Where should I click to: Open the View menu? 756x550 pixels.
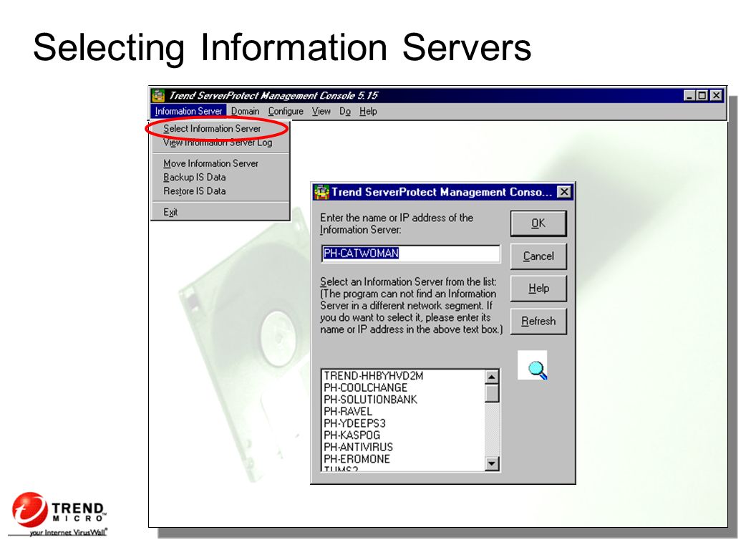pyautogui.click(x=321, y=111)
